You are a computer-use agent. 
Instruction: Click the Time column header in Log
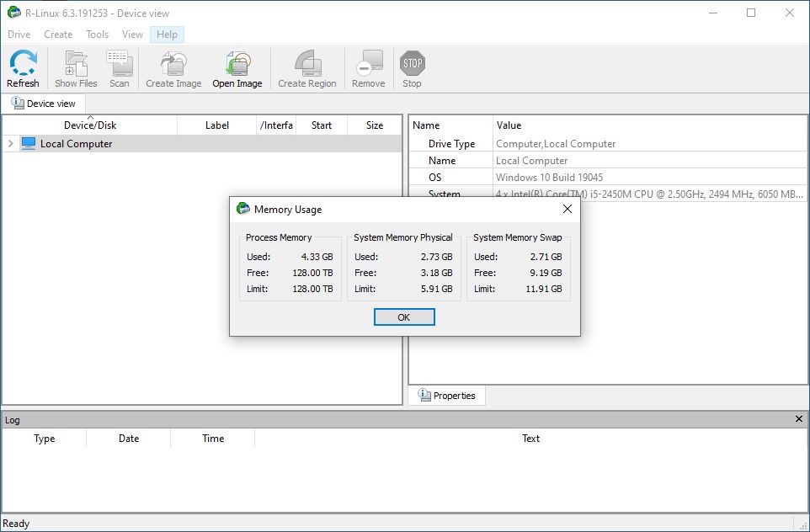213,438
